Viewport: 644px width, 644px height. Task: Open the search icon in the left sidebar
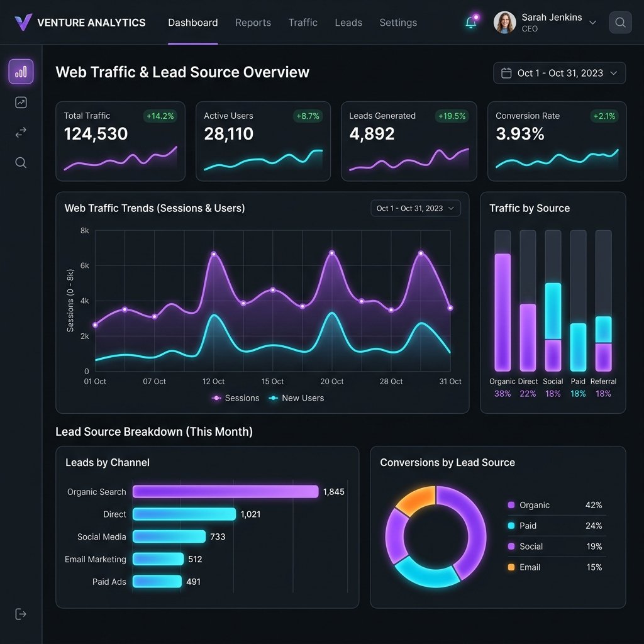[x=21, y=162]
